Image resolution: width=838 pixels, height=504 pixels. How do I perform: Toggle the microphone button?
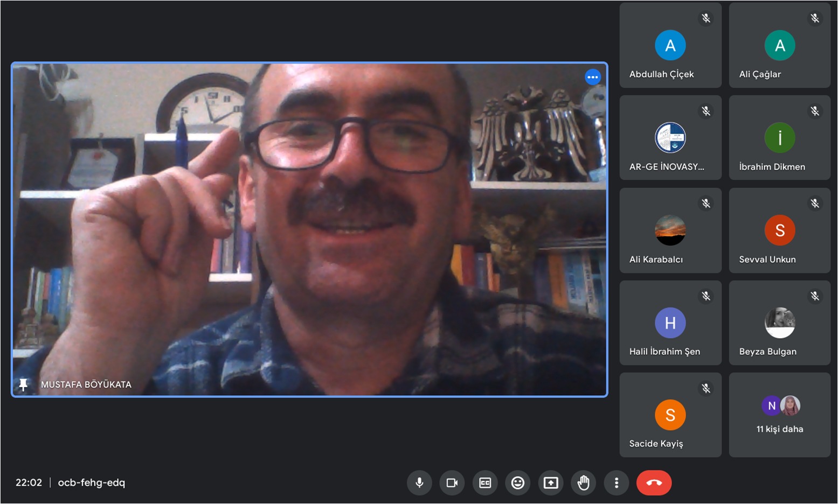[419, 483]
